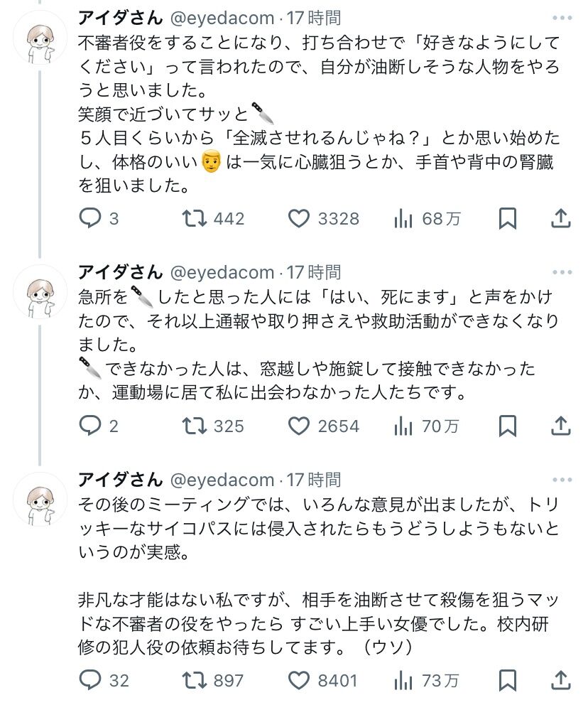View analytics showing 68万 views
This screenshot has height=705, width=588.
[x=403, y=218]
